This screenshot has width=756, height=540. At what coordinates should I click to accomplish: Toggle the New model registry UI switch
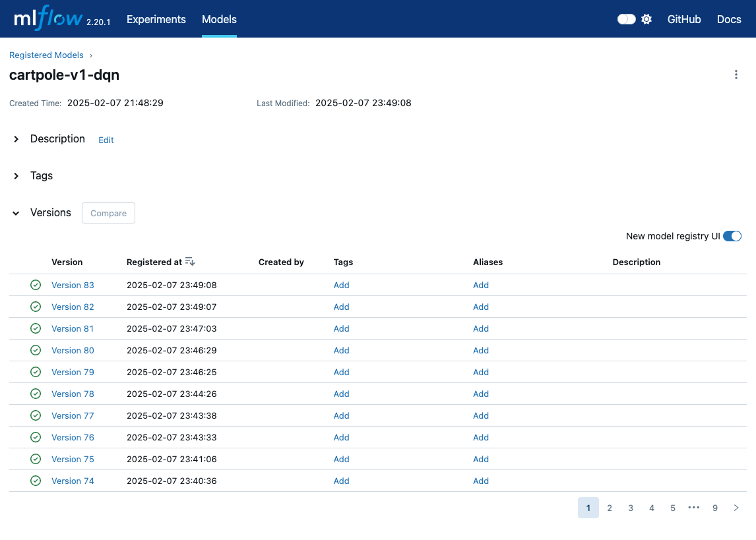(732, 236)
